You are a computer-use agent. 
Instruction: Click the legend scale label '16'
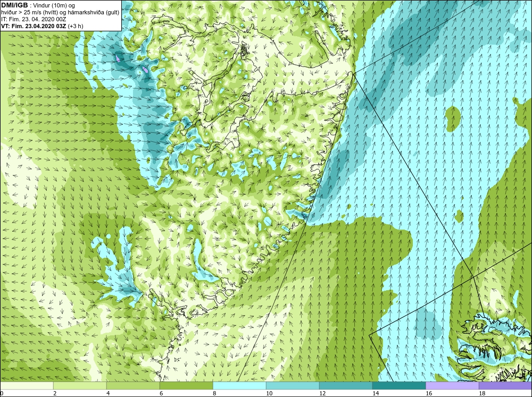click(429, 393)
